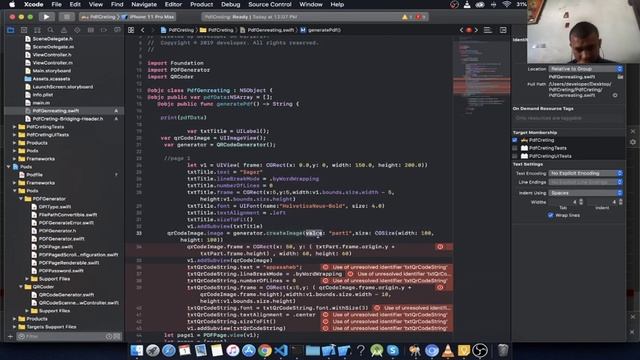The image size is (640, 360).
Task: Open Location Relative to Group dropdown
Action: pyautogui.click(x=585, y=69)
